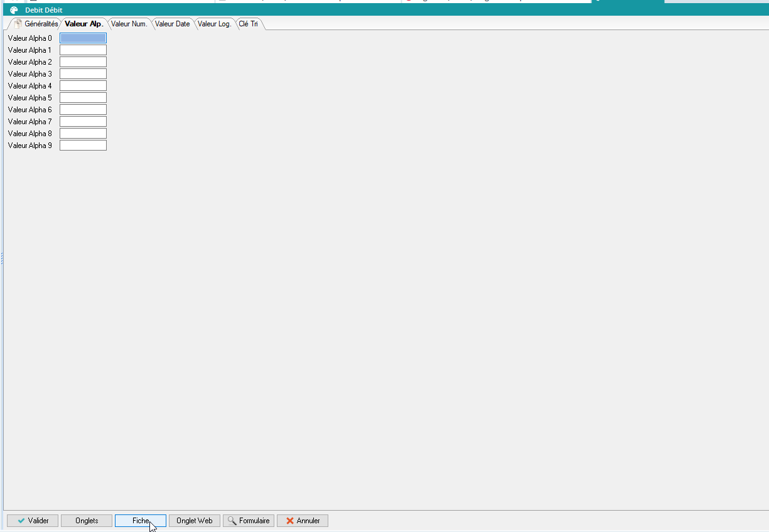Select the Valeur Alpha 2 input box
The image size is (769, 532).
pyautogui.click(x=83, y=62)
